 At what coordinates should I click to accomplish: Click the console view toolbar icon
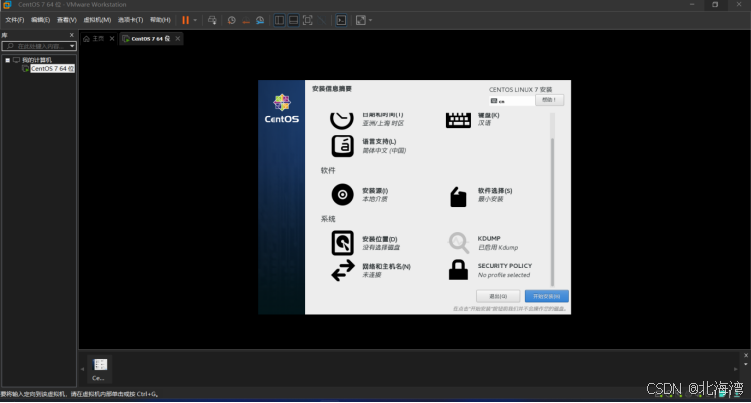341,20
